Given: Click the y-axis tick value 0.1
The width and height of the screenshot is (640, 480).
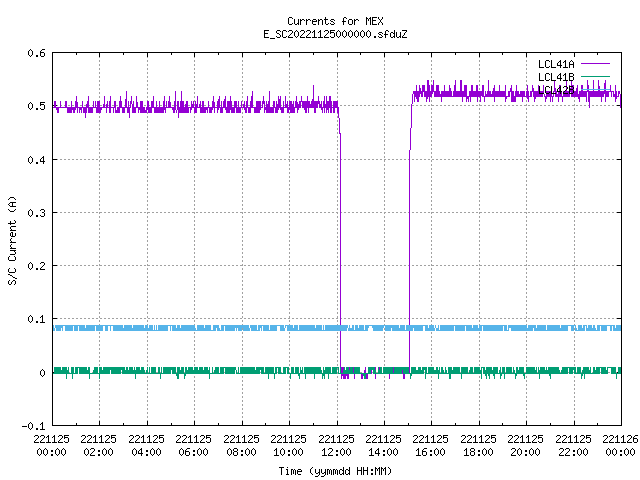Looking at the screenshot, I should point(36,319).
